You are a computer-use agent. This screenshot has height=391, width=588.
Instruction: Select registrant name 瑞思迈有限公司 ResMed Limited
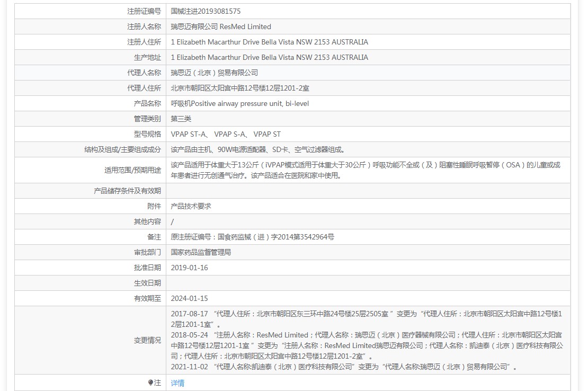pos(221,26)
